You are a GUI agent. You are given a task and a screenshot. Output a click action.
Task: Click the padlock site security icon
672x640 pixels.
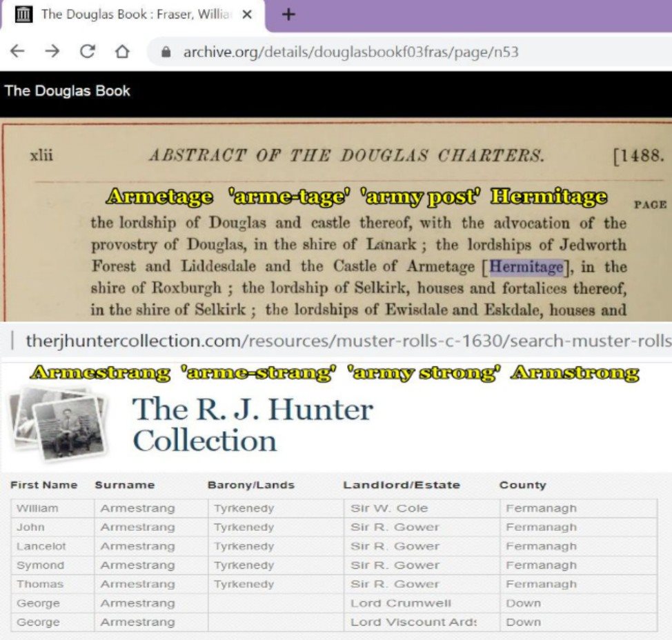point(166,52)
